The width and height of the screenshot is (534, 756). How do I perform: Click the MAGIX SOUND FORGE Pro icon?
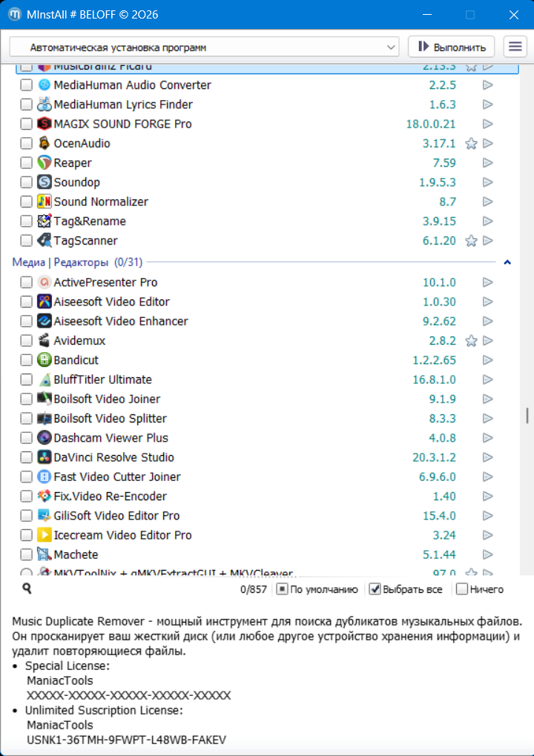click(x=44, y=124)
